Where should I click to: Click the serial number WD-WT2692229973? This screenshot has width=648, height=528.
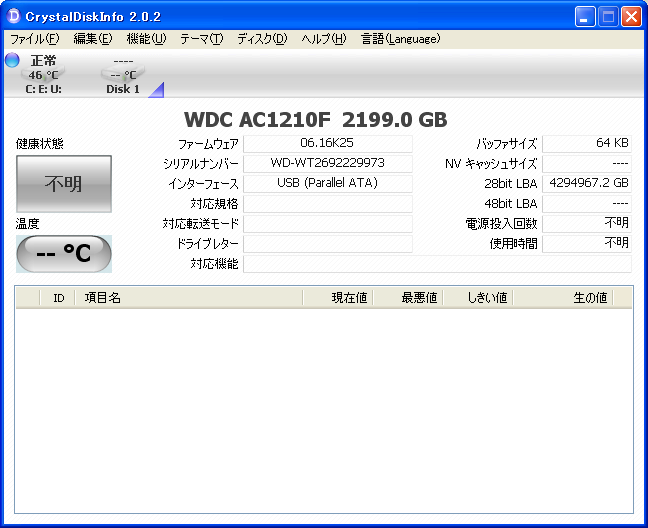(x=327, y=163)
